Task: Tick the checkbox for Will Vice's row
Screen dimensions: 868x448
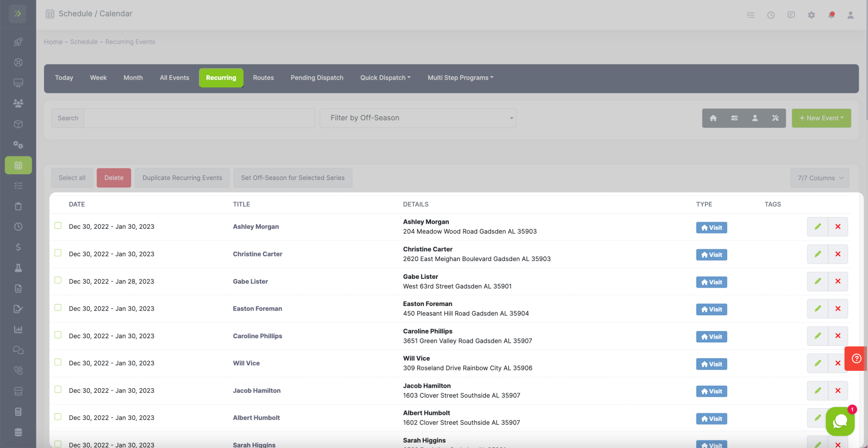Action: [x=58, y=362]
